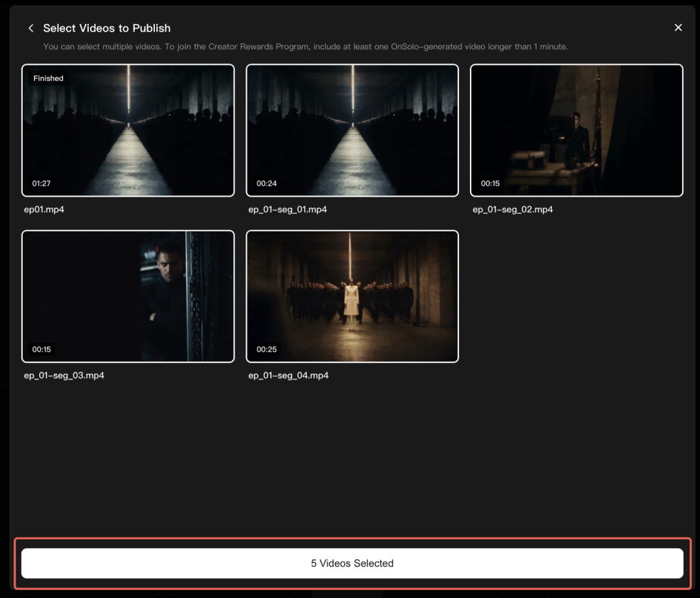
Task: Click the 01:27 duration label
Action: [41, 183]
